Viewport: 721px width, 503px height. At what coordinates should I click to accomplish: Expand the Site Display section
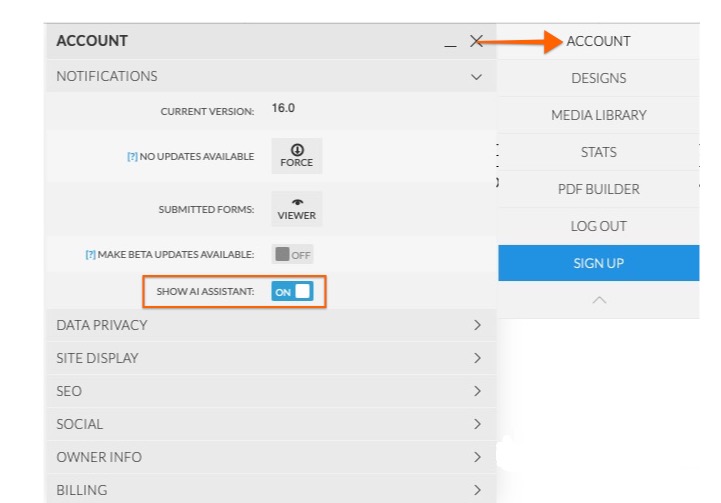click(270, 358)
